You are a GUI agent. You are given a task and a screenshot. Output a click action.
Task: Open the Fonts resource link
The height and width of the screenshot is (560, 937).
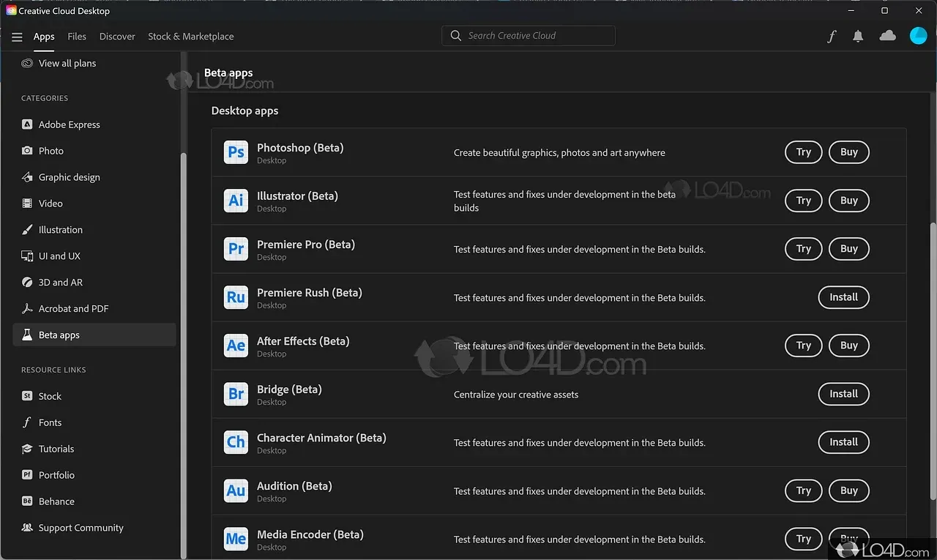(94, 422)
